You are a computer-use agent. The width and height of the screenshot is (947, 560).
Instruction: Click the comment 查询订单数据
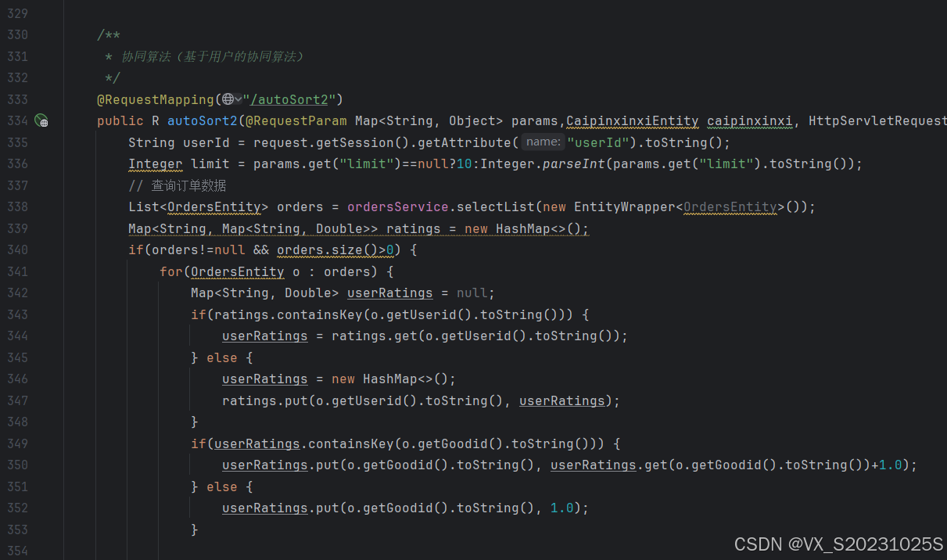[x=178, y=185]
